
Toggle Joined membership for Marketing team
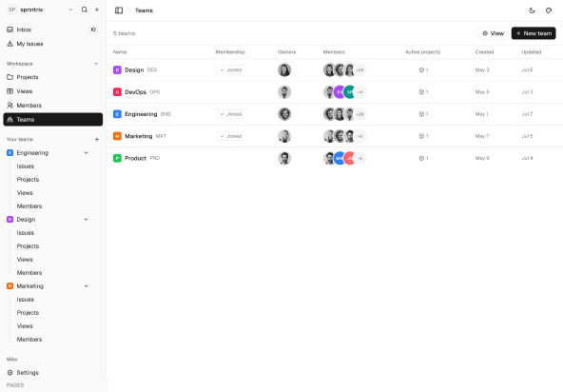tap(230, 136)
